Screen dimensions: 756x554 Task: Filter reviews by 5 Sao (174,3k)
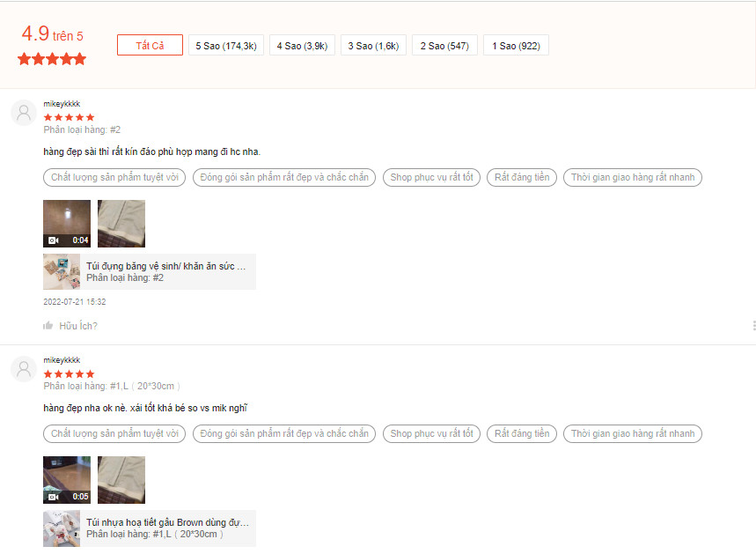(225, 46)
